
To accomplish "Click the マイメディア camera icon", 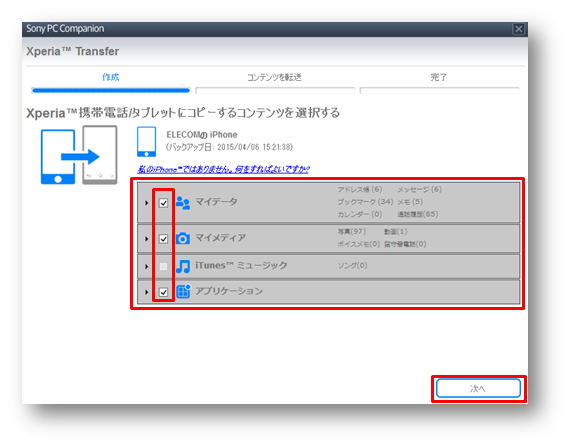I will point(183,238).
